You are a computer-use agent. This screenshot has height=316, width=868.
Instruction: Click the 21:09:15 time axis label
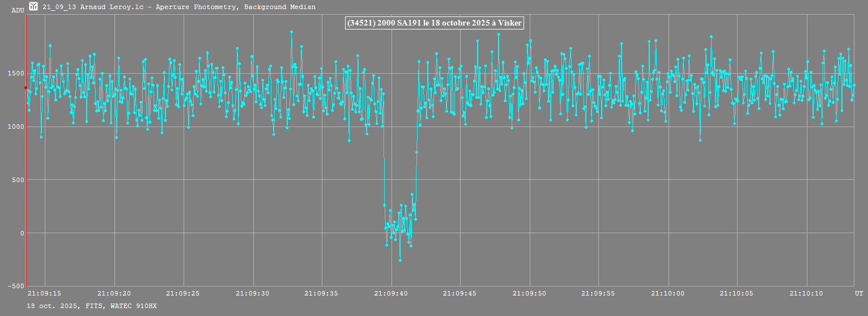point(45,294)
